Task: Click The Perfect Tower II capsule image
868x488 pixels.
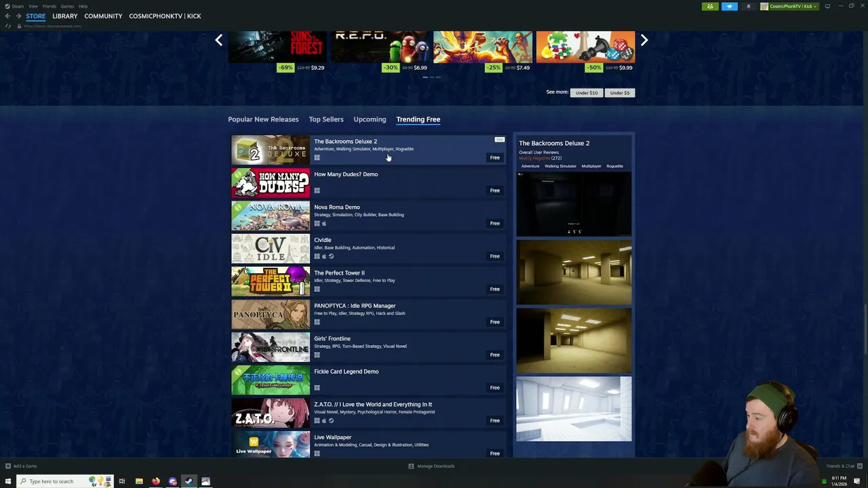Action: tap(271, 281)
